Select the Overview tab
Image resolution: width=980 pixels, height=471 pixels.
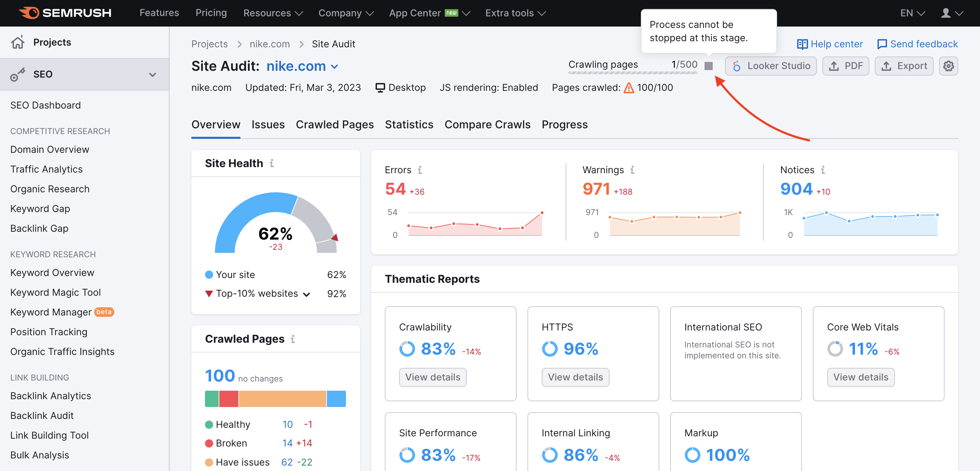pos(216,125)
